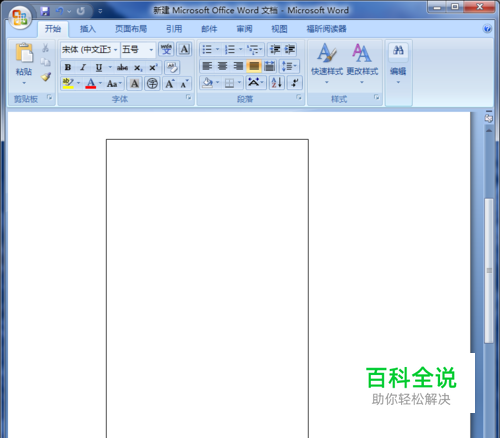Center the paragraph text

point(223,66)
